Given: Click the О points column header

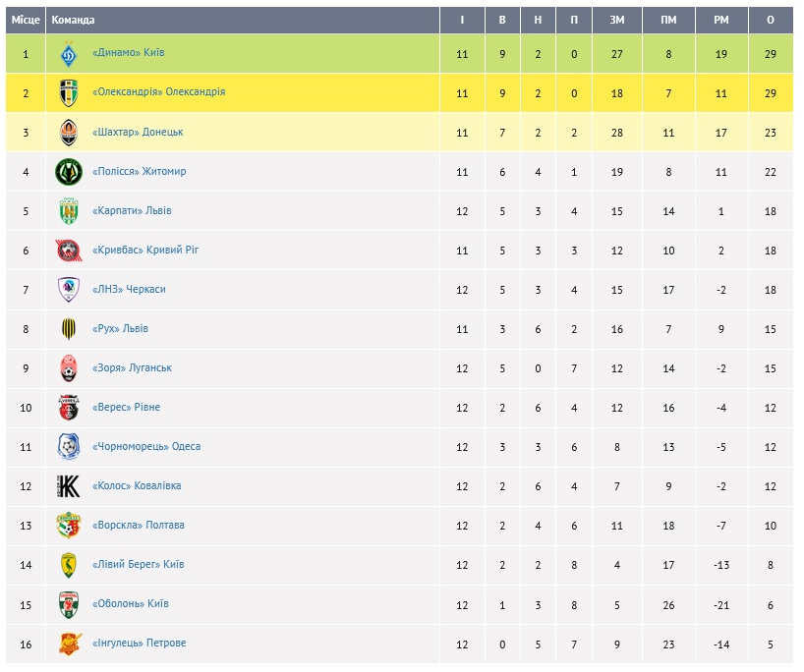Looking at the screenshot, I should (770, 20).
